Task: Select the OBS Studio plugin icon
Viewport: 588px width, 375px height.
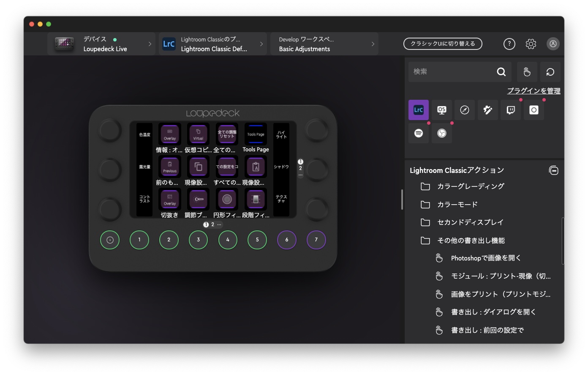Action: tap(442, 133)
